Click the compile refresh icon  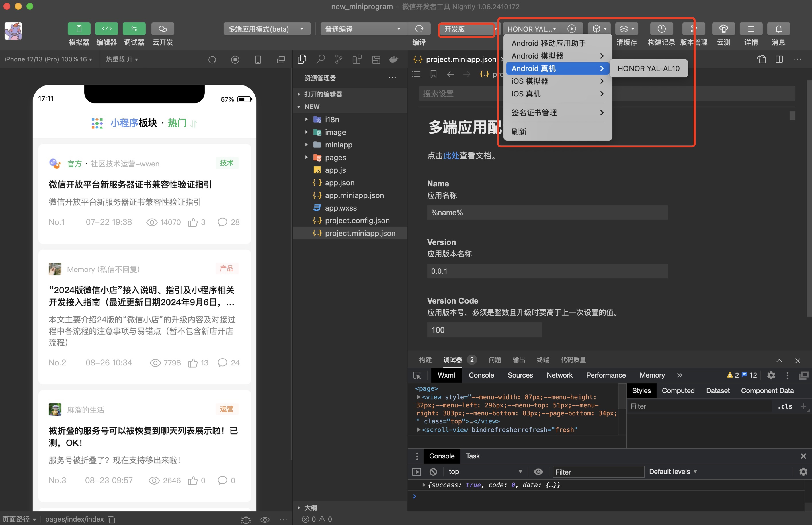pyautogui.click(x=419, y=29)
